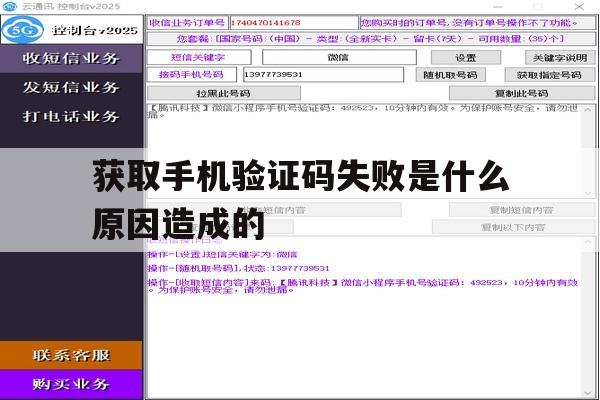The width and height of the screenshot is (600, 400).
Task: Click 拉黑此号码 button
Action: (x=224, y=93)
